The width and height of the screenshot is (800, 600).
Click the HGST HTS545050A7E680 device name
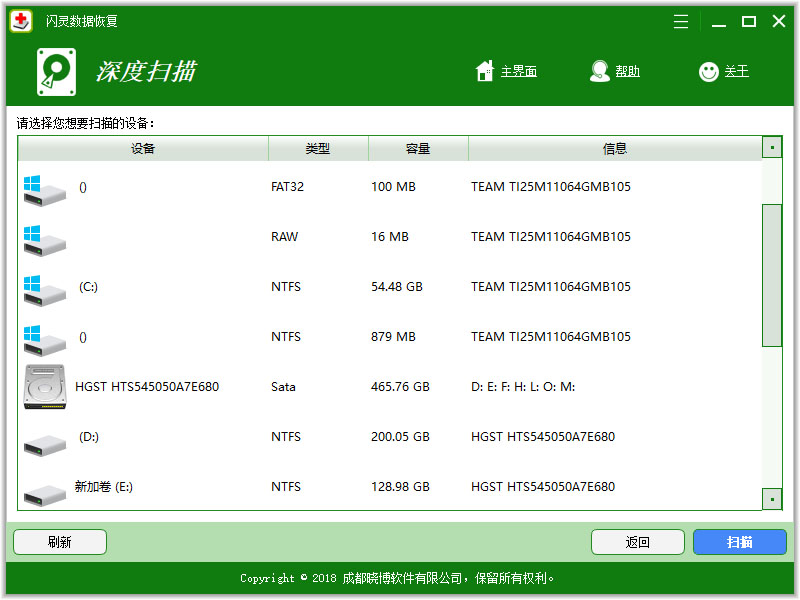point(147,387)
